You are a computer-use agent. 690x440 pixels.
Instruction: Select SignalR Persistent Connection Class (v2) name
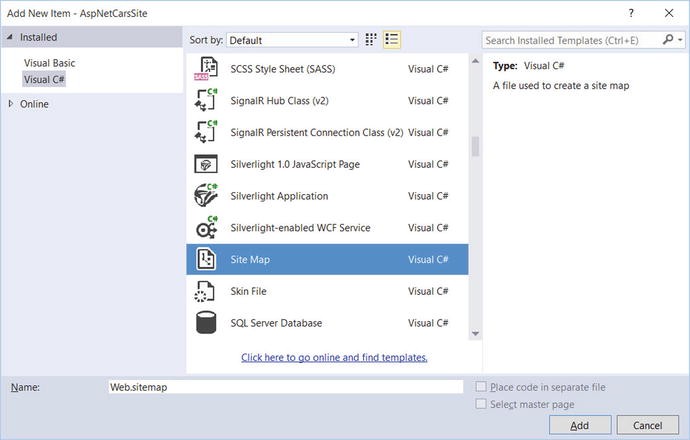click(317, 132)
